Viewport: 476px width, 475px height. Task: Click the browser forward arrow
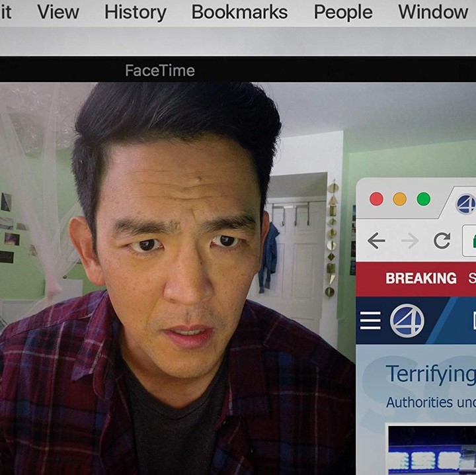(x=409, y=241)
